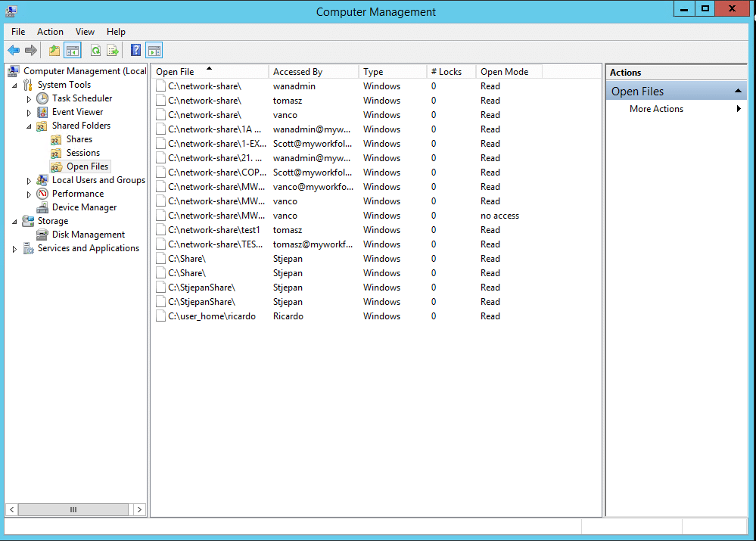Screen dimensions: 756x541
Task: Toggle the Action pane icon on toolbar
Action: (x=154, y=50)
